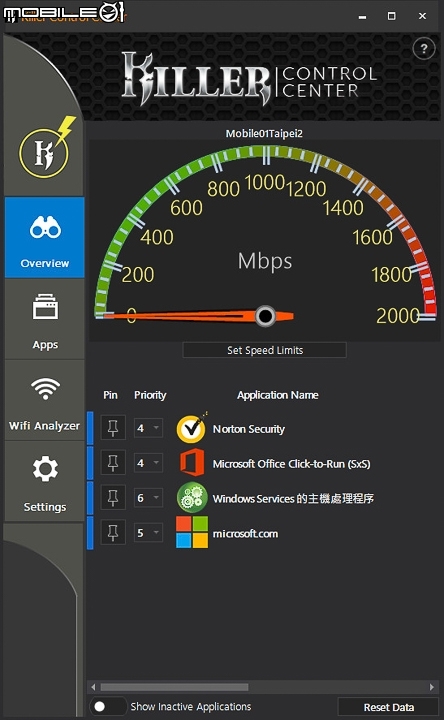Close the Killer Control Center window
This screenshot has height=720, width=444.
point(422,16)
